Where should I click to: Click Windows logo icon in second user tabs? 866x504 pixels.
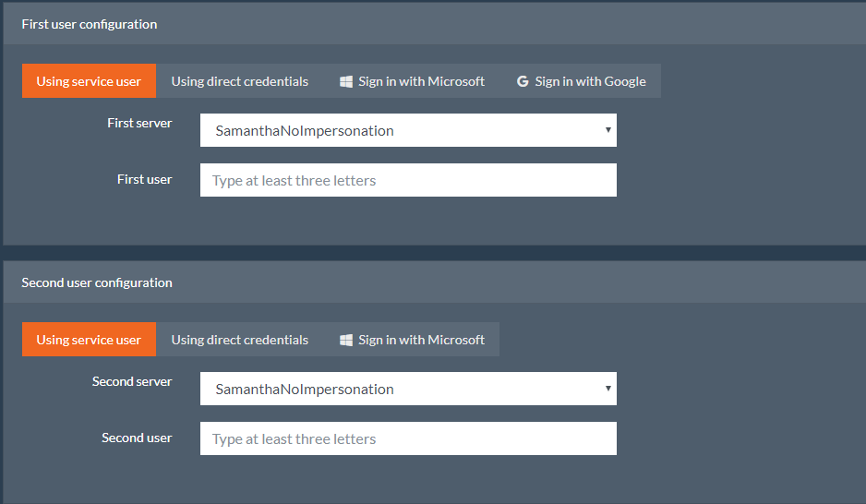(x=345, y=340)
